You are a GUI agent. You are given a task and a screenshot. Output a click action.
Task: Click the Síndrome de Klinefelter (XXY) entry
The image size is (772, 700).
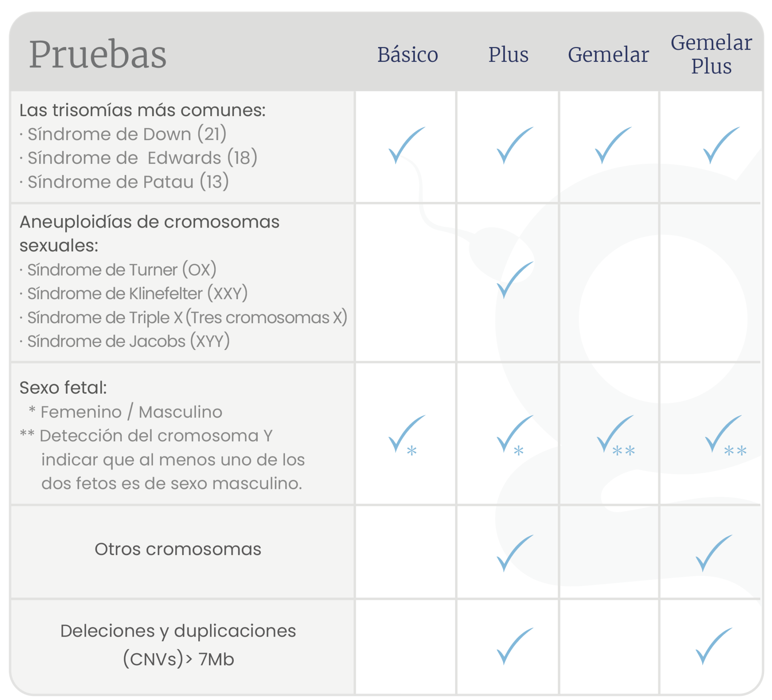(x=137, y=294)
